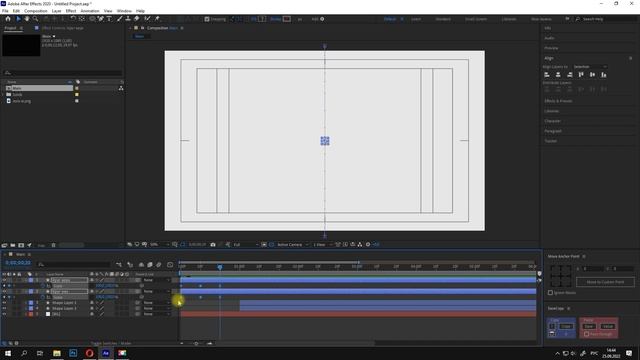The width and height of the screenshot is (640, 360).
Task: Open the Composition menu
Action: coord(36,11)
